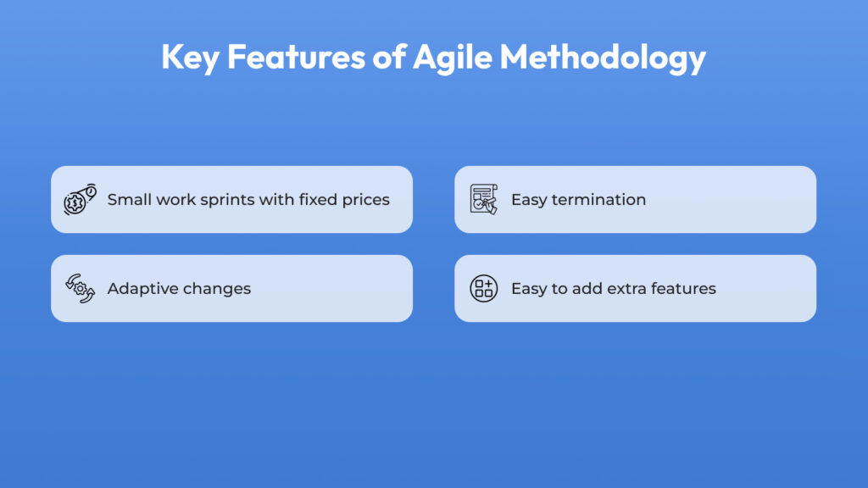Image resolution: width=868 pixels, height=488 pixels.
Task: Click the word termination in the label
Action: coord(599,200)
